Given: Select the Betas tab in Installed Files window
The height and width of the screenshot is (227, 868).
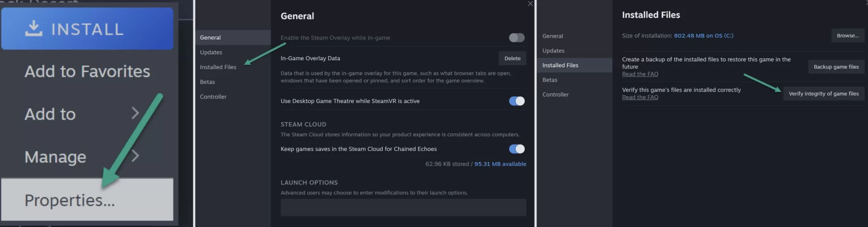Looking at the screenshot, I should tap(550, 80).
